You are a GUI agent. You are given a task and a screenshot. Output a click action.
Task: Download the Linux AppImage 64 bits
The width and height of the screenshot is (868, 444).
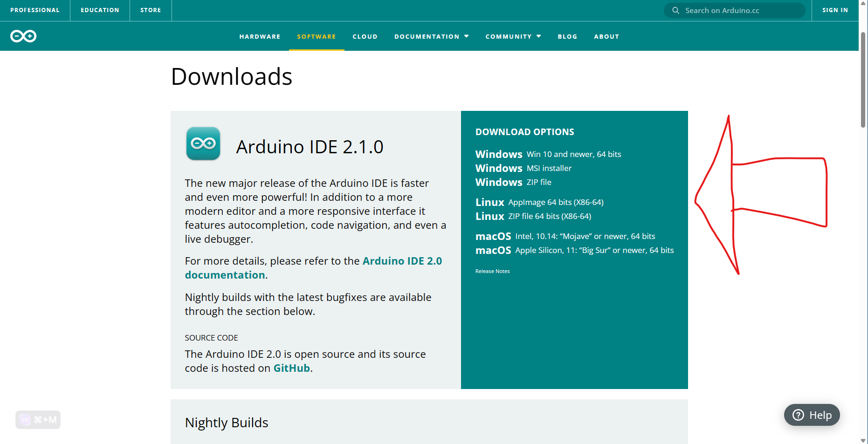pos(539,202)
